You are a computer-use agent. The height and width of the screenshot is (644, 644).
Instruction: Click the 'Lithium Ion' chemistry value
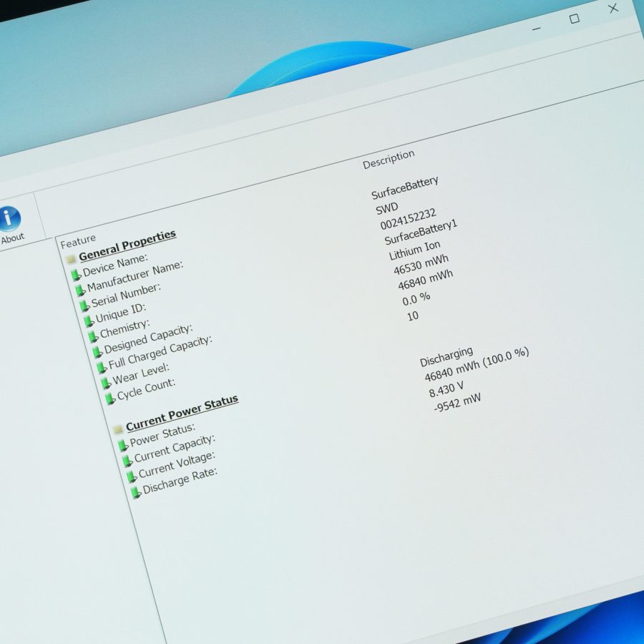point(414,250)
